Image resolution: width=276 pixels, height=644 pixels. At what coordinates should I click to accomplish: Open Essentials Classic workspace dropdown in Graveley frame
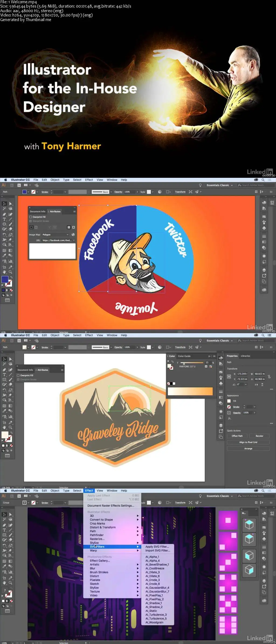tap(219, 340)
